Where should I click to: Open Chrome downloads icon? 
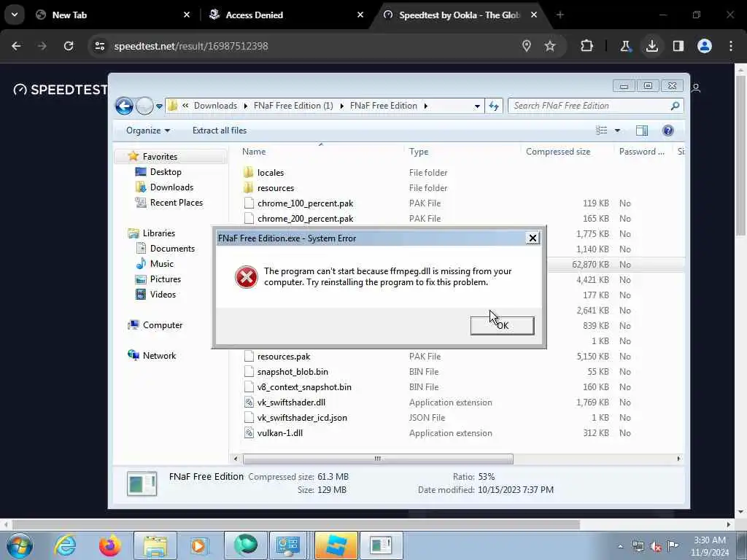(x=651, y=46)
